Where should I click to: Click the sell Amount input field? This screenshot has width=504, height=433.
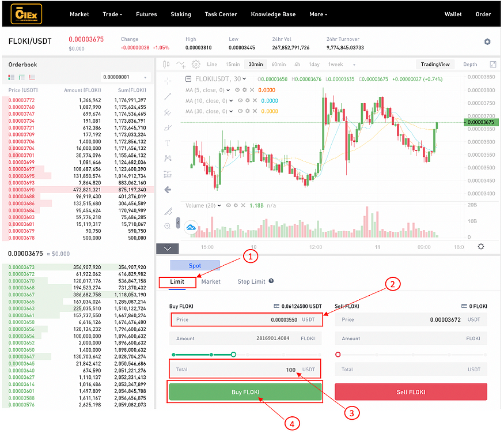point(411,338)
